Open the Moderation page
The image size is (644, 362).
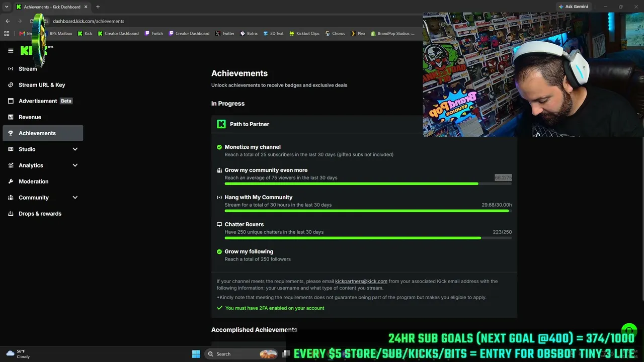43,182
